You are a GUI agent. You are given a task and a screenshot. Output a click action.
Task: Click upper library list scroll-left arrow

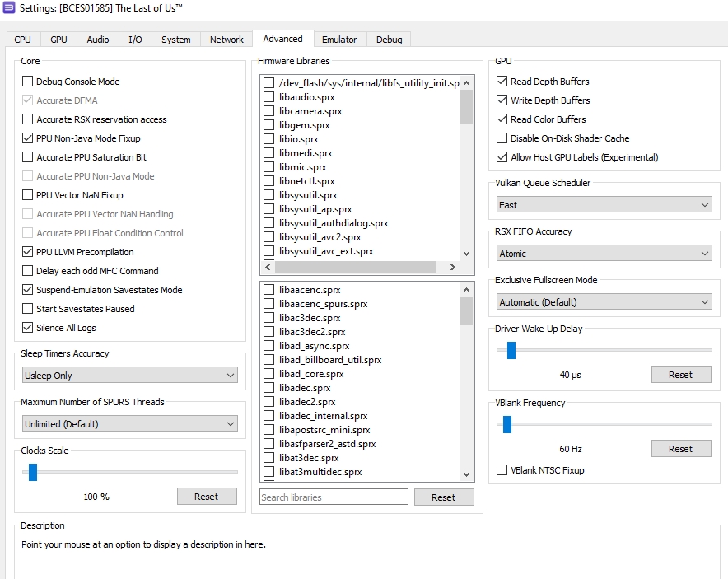coord(268,268)
